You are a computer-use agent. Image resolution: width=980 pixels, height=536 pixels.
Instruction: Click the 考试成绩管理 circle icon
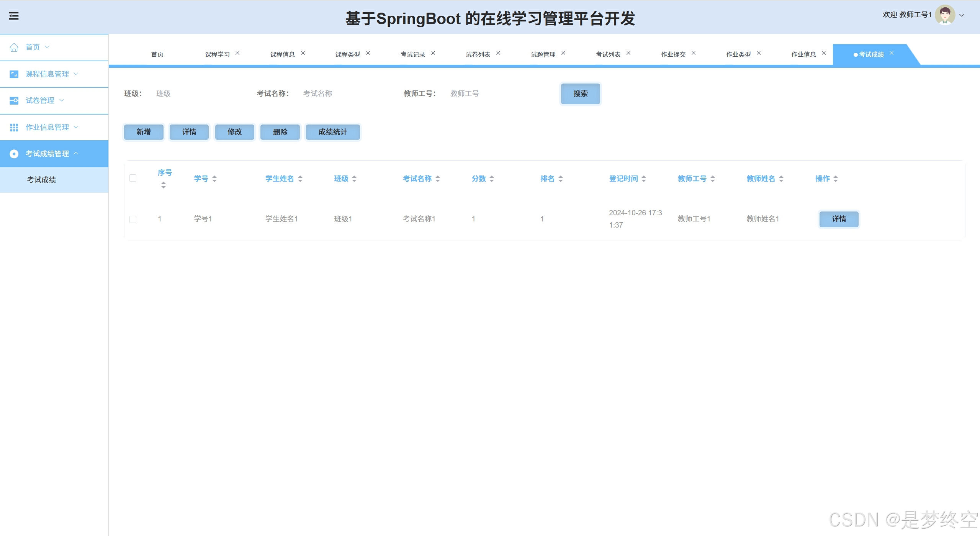(x=14, y=154)
